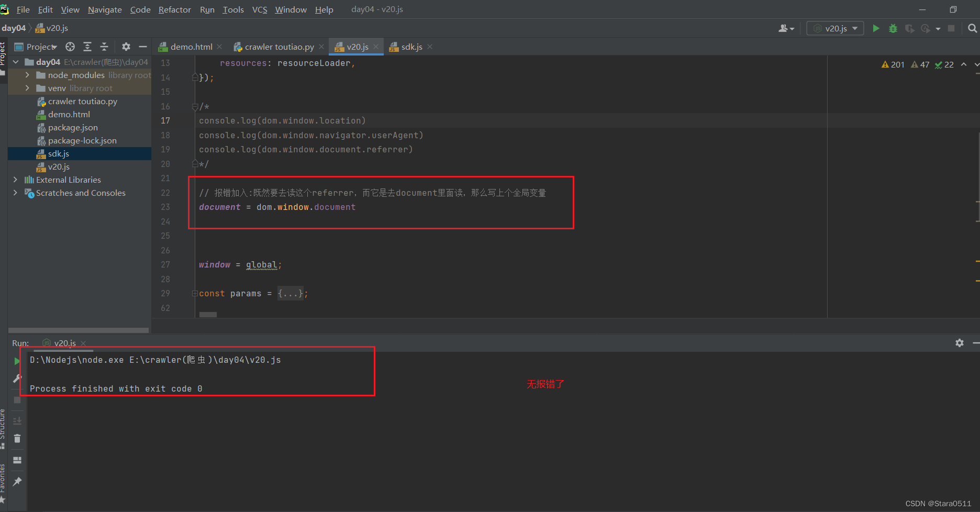980x512 pixels.
Task: Hide the Project tool window
Action: pyautogui.click(x=143, y=47)
